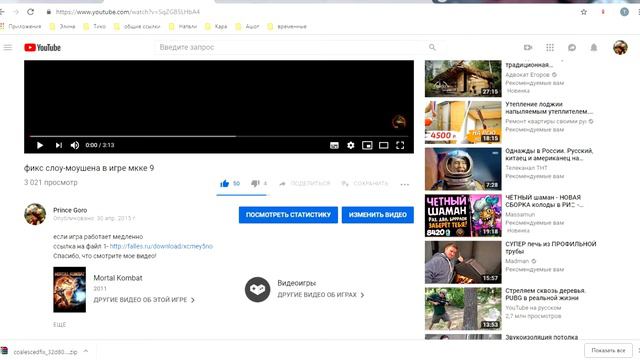Click the red extension icon in toolbar

point(603,12)
